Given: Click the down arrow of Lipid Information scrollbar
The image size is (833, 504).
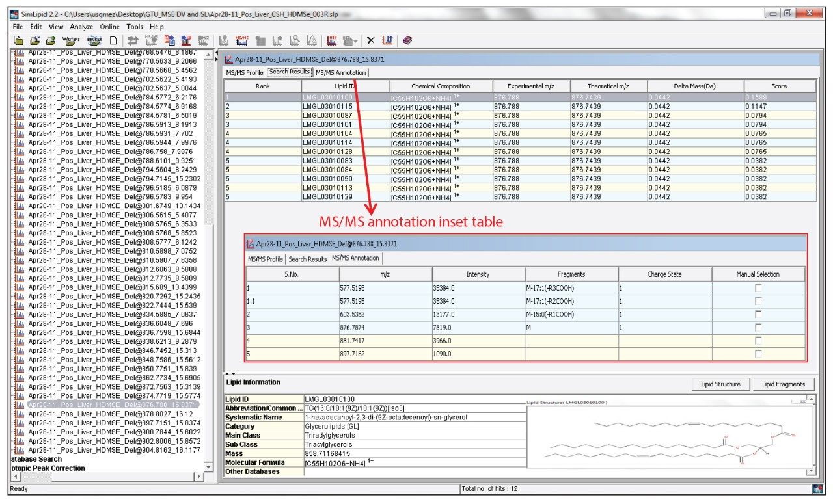Looking at the screenshot, I should click(810, 471).
